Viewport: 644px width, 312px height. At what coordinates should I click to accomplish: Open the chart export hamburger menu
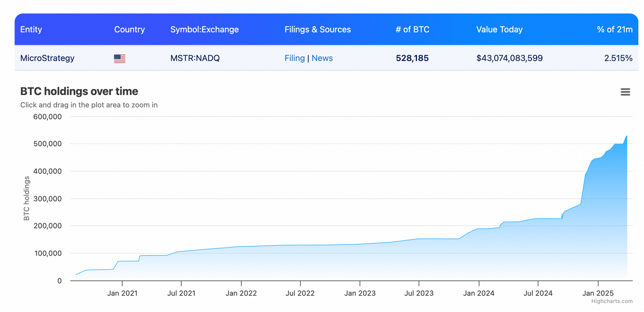click(x=625, y=92)
